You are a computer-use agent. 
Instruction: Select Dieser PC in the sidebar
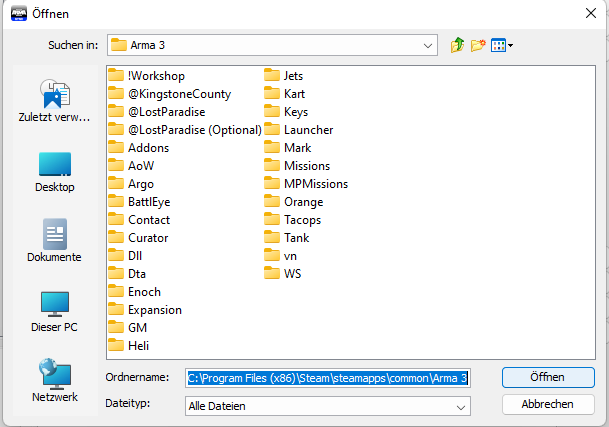coord(55,312)
